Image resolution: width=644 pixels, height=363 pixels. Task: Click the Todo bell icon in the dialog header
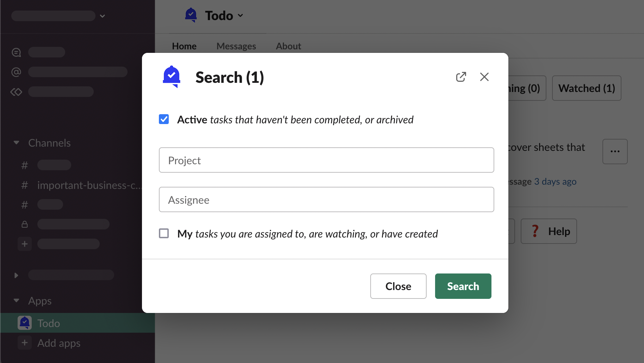point(172,76)
